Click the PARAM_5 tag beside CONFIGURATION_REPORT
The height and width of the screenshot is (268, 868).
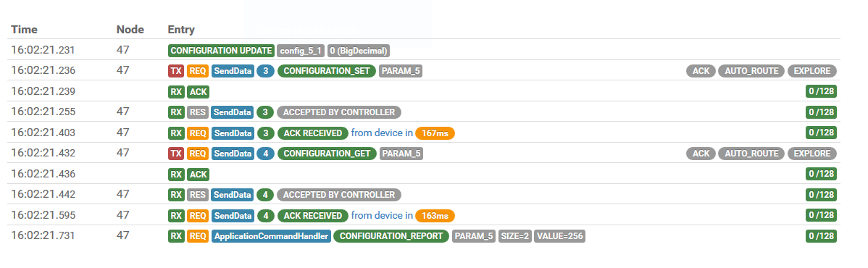tap(474, 236)
